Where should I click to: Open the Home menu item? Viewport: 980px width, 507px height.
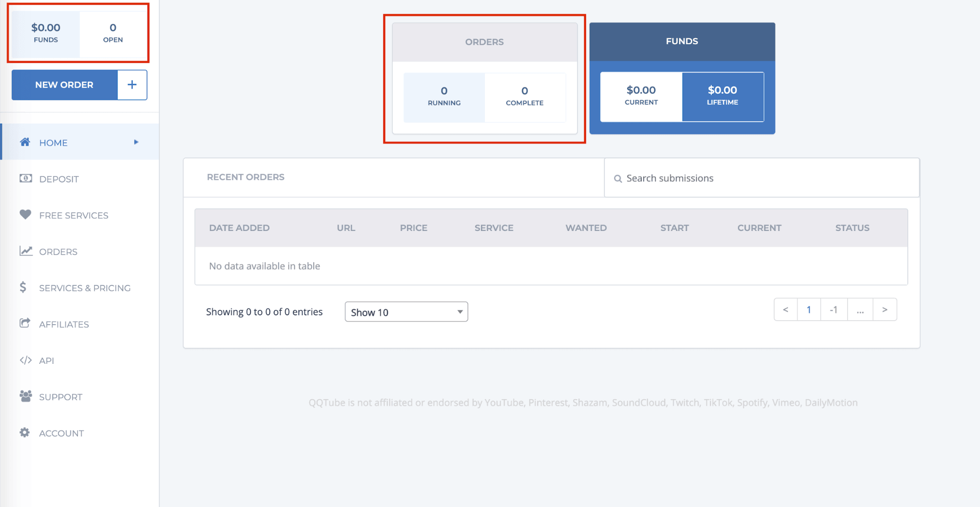click(x=80, y=142)
